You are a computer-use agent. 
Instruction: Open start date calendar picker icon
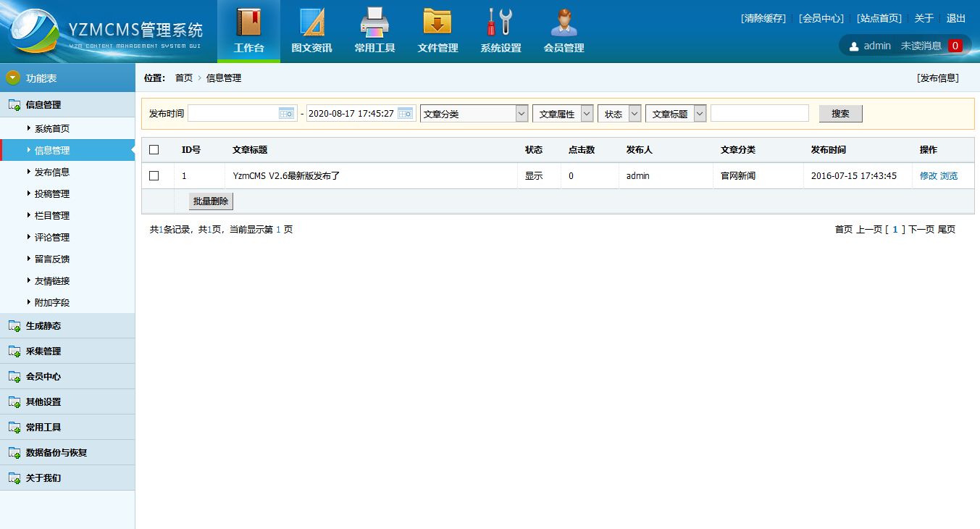tap(286, 114)
